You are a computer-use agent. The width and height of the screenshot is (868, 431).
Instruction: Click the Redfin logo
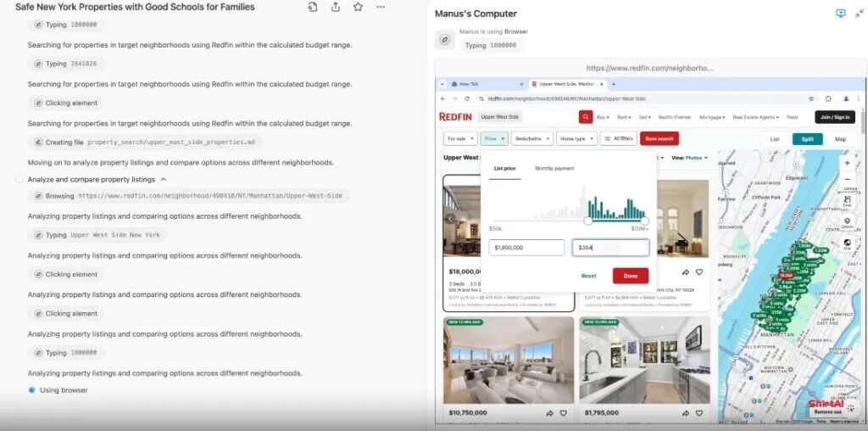pyautogui.click(x=455, y=117)
